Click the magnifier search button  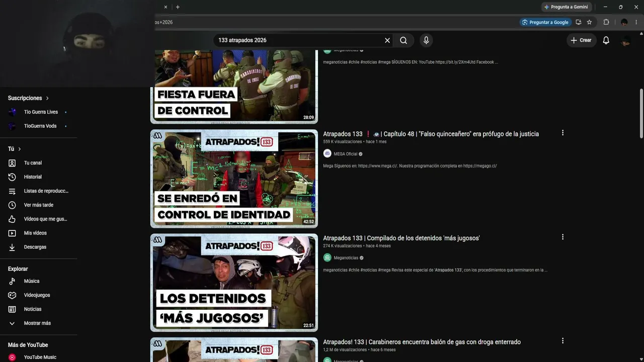(404, 40)
